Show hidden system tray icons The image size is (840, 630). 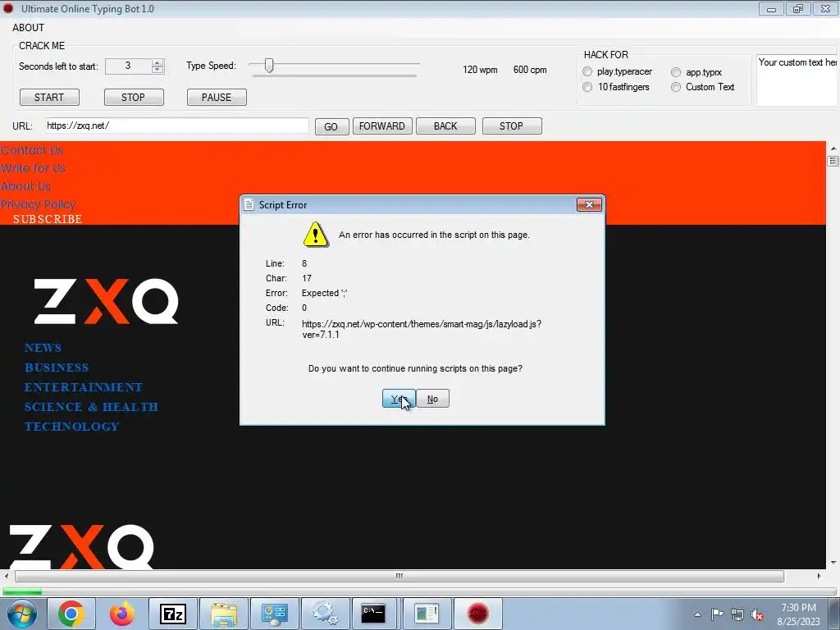697,614
